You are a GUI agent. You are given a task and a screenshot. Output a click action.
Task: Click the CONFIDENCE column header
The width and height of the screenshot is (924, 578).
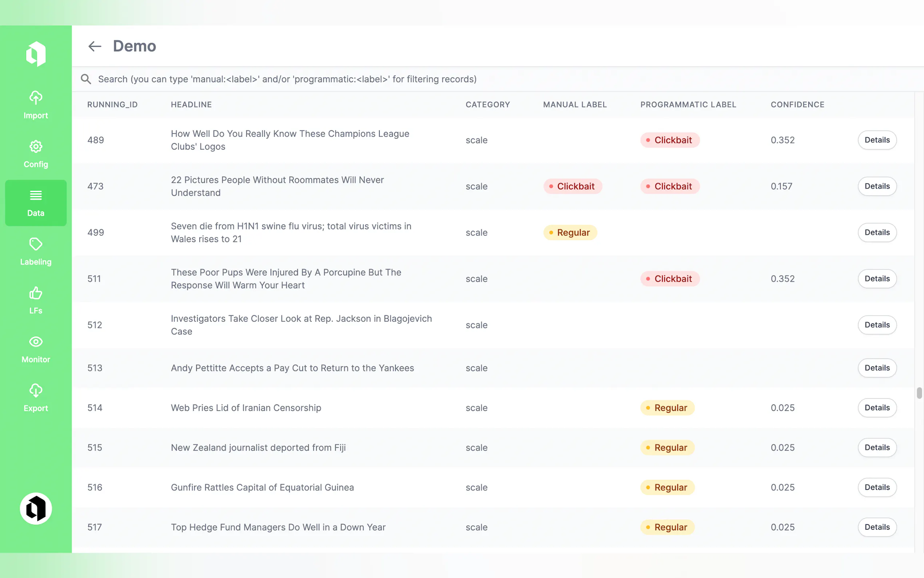[x=797, y=105]
